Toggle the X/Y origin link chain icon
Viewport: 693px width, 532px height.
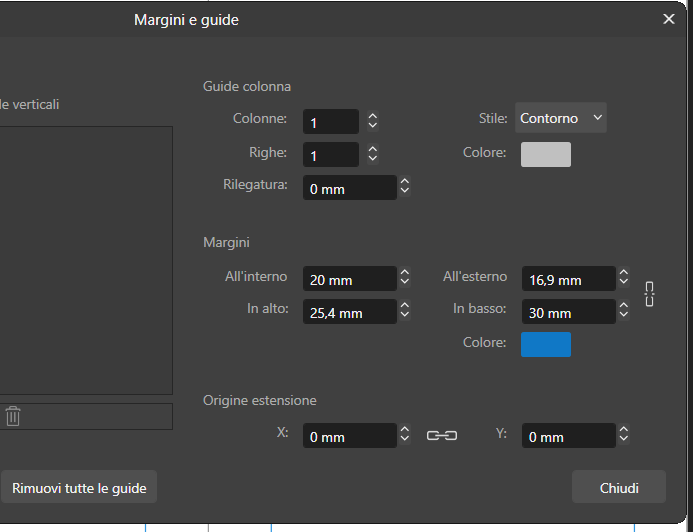pos(442,436)
